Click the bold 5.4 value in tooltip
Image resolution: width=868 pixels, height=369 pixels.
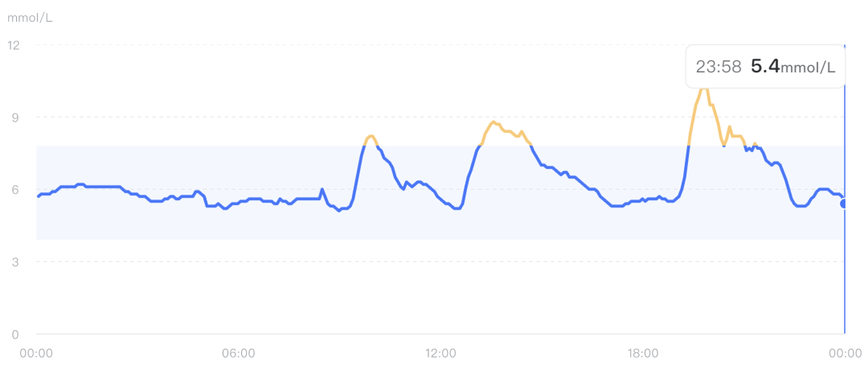(x=764, y=67)
